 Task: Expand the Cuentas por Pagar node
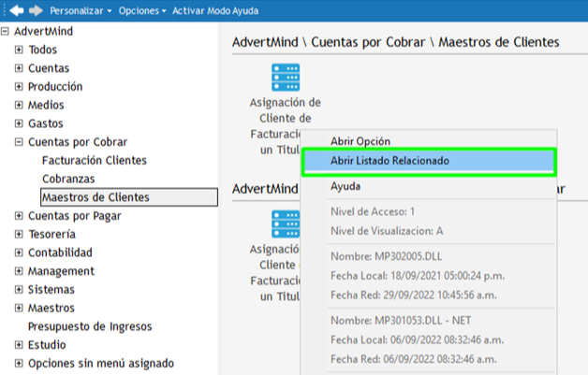click(x=19, y=215)
